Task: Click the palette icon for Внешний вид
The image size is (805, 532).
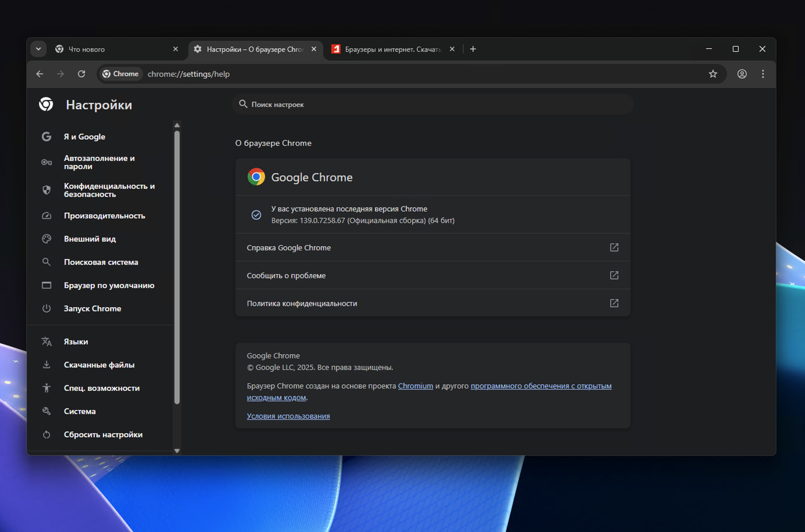Action: (47, 239)
